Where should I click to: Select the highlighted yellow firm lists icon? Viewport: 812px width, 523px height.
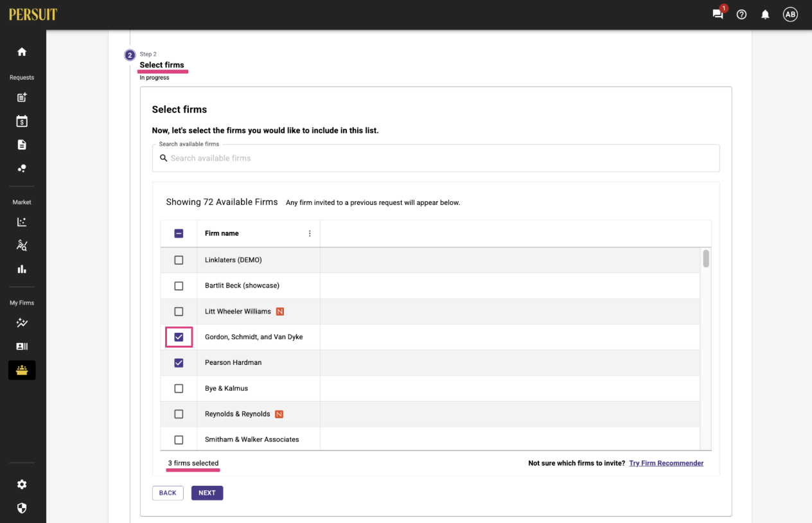click(x=22, y=370)
